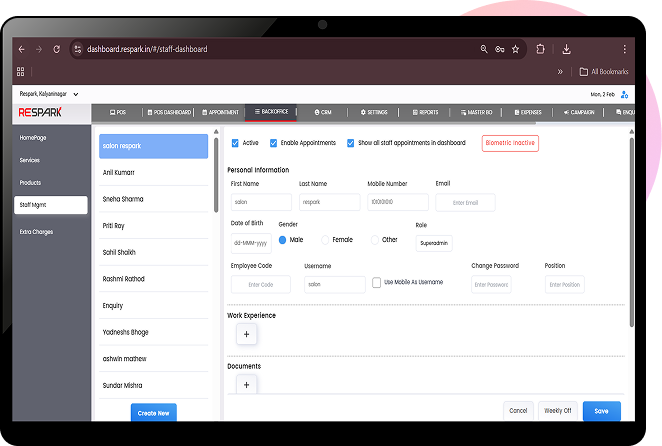Open the browser extensions puzzle icon
Image resolution: width=662 pixels, height=446 pixels.
coord(540,49)
